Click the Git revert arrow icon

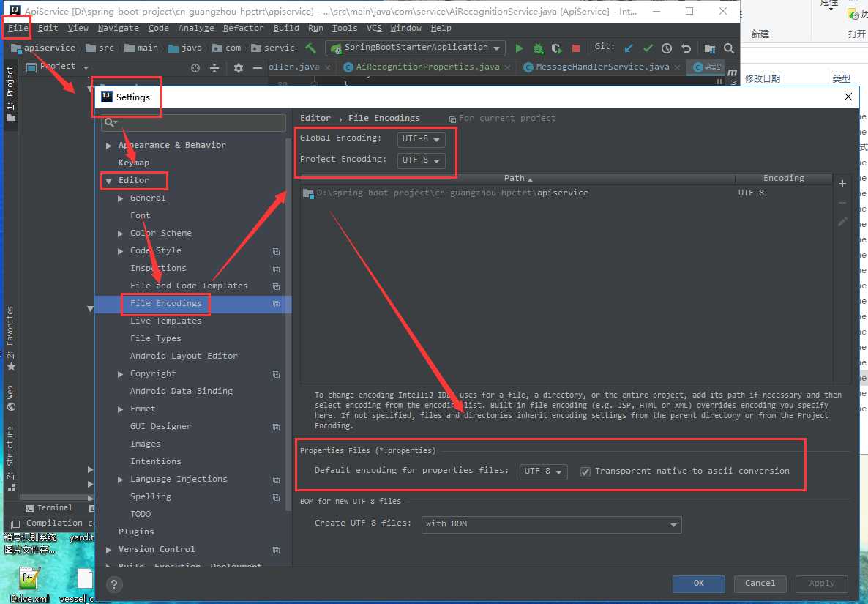coord(686,48)
